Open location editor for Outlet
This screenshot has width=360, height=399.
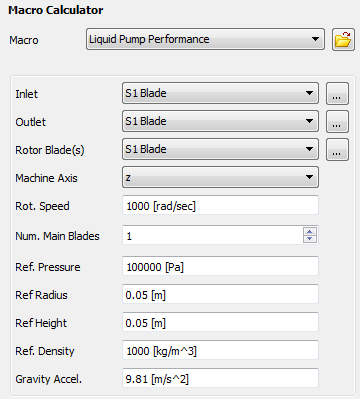337,122
